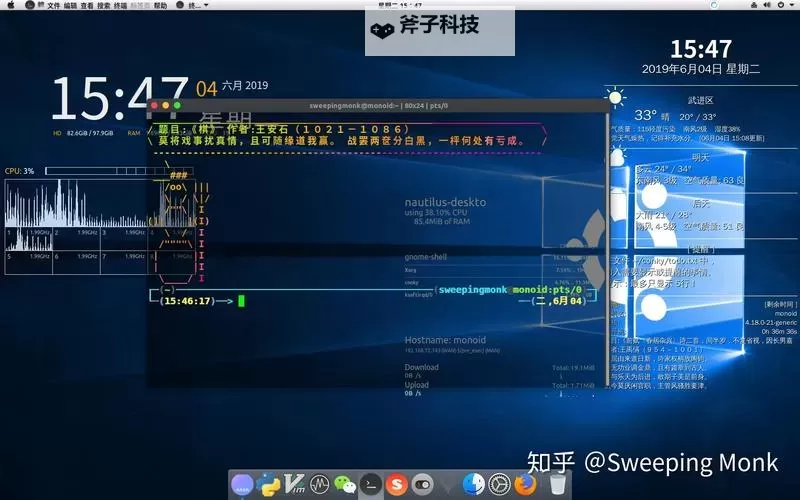
Task: Click the terminal window vertical scrollbar
Action: 608,250
